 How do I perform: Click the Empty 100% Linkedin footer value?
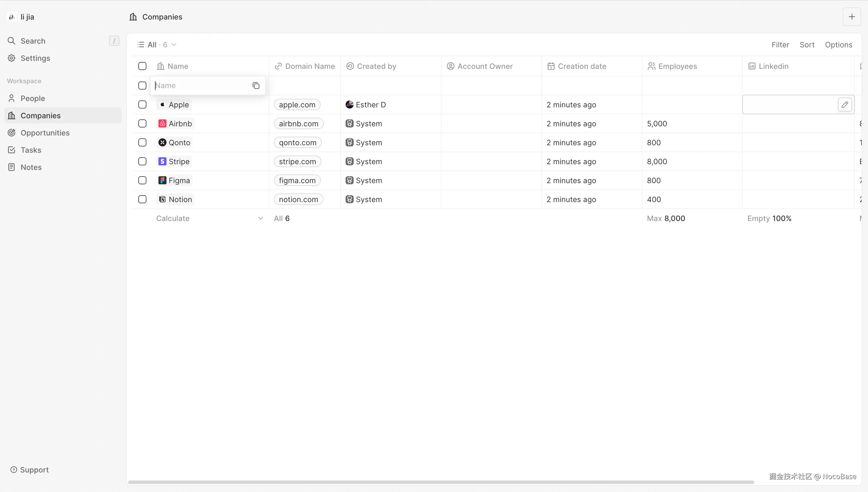(769, 218)
